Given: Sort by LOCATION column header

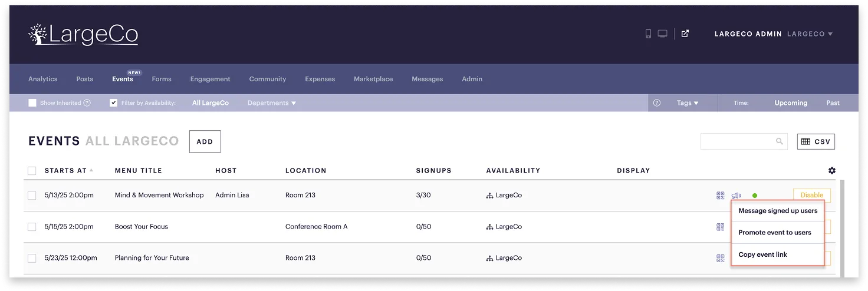Looking at the screenshot, I should point(305,171).
